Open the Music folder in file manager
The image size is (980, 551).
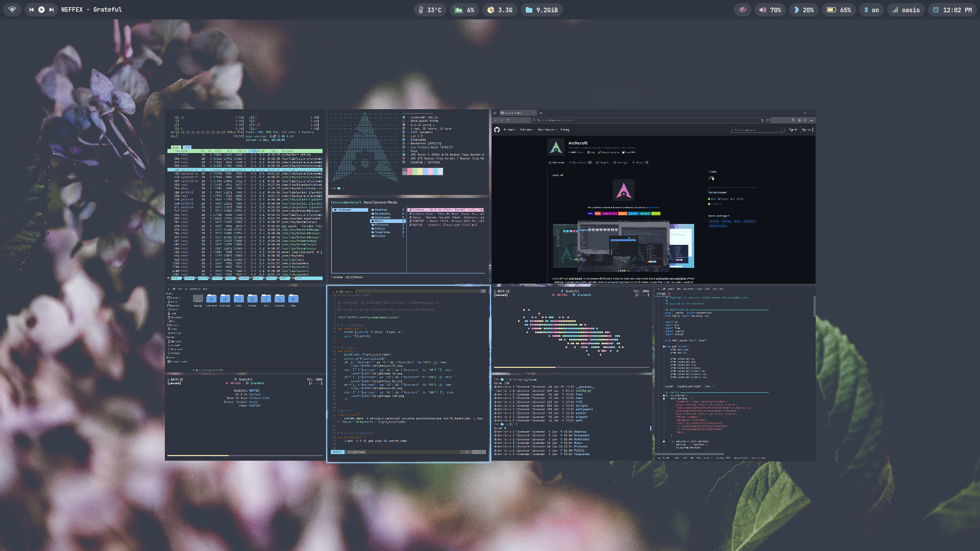[239, 299]
